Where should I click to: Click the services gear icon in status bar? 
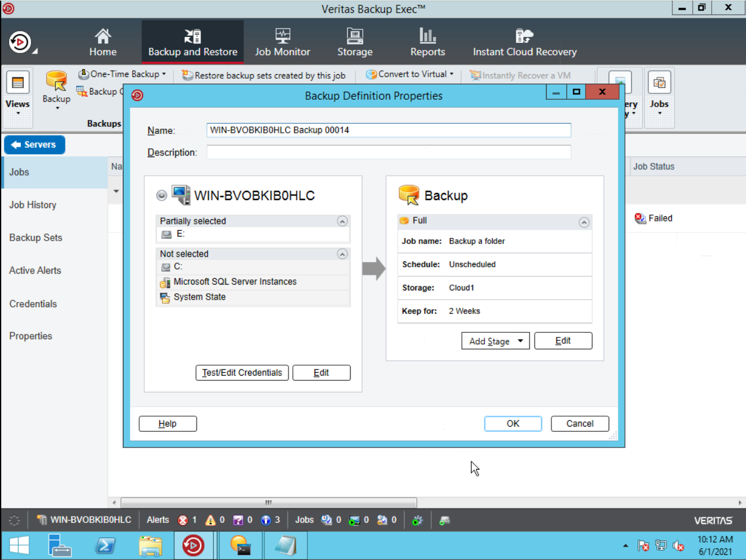tap(417, 520)
